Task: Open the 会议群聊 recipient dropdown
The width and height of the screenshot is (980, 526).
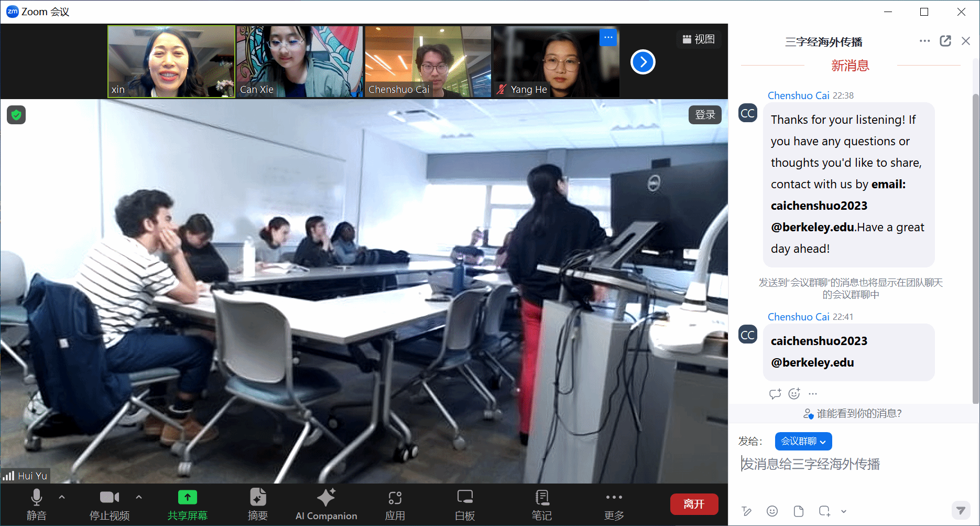Action: [x=803, y=441]
